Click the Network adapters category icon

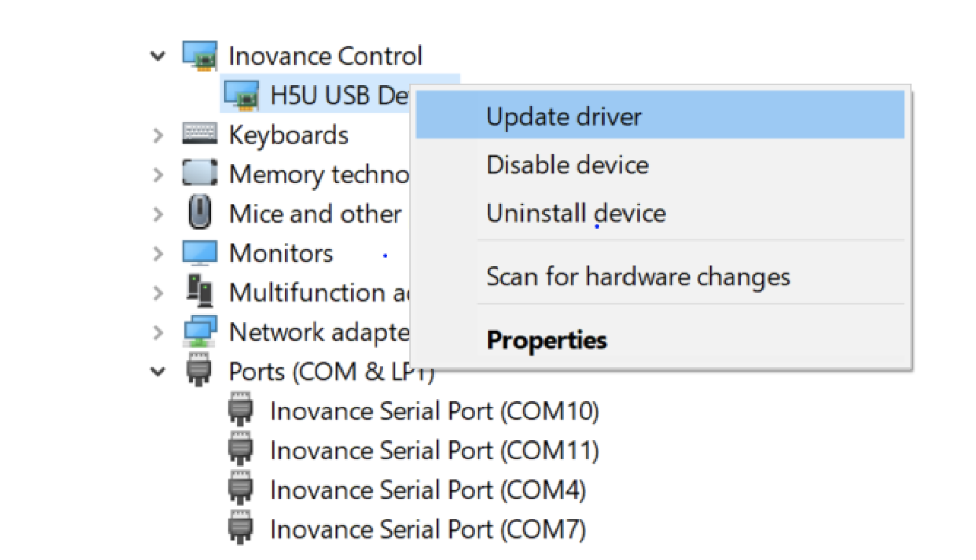coord(200,331)
